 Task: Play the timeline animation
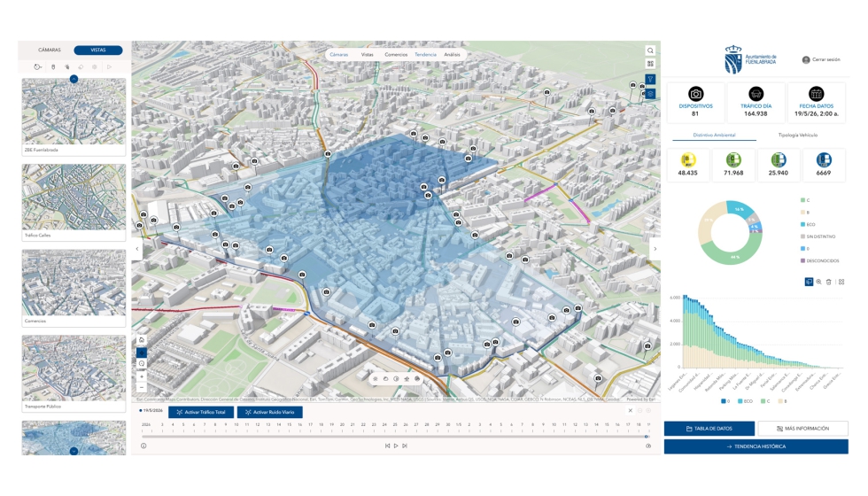point(396,446)
